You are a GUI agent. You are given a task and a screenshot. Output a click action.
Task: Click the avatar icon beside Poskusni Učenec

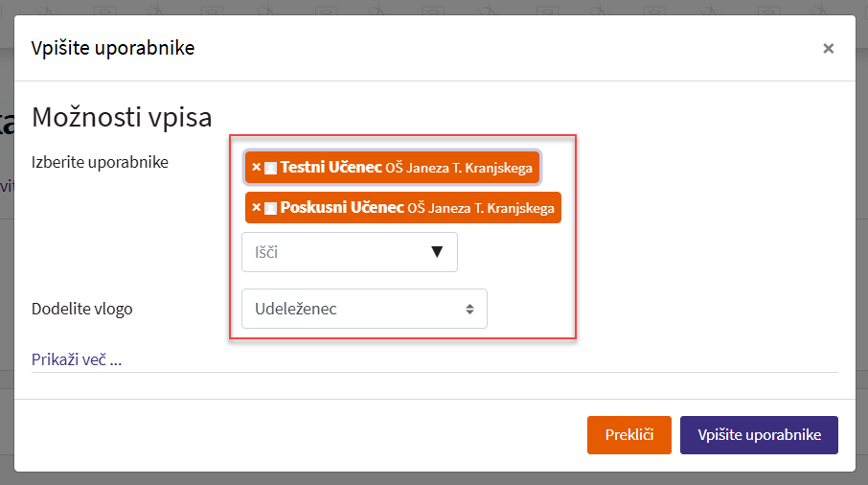270,208
